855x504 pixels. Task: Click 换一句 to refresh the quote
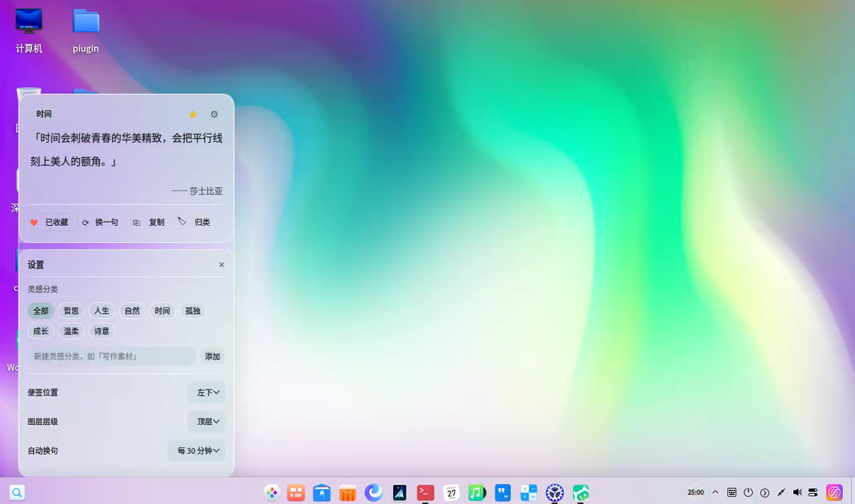coord(100,222)
